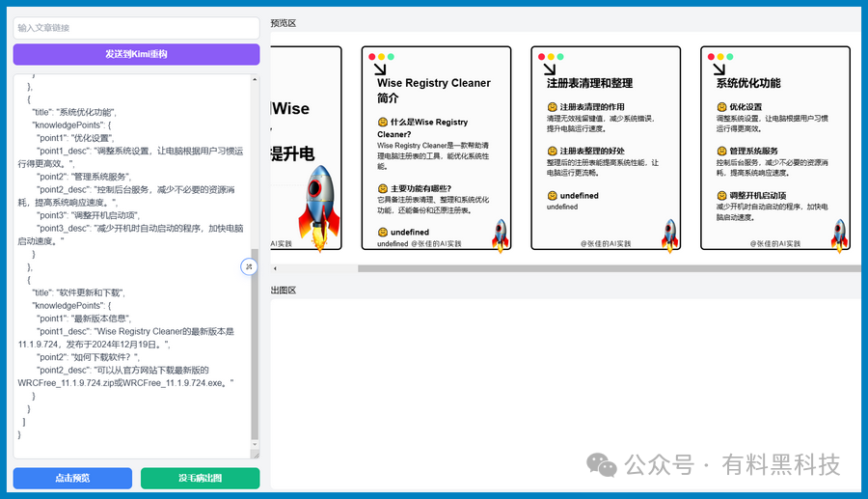Click the preview area horizontal scrollbar thumb
Screen dimensions: 868x499
point(609,268)
